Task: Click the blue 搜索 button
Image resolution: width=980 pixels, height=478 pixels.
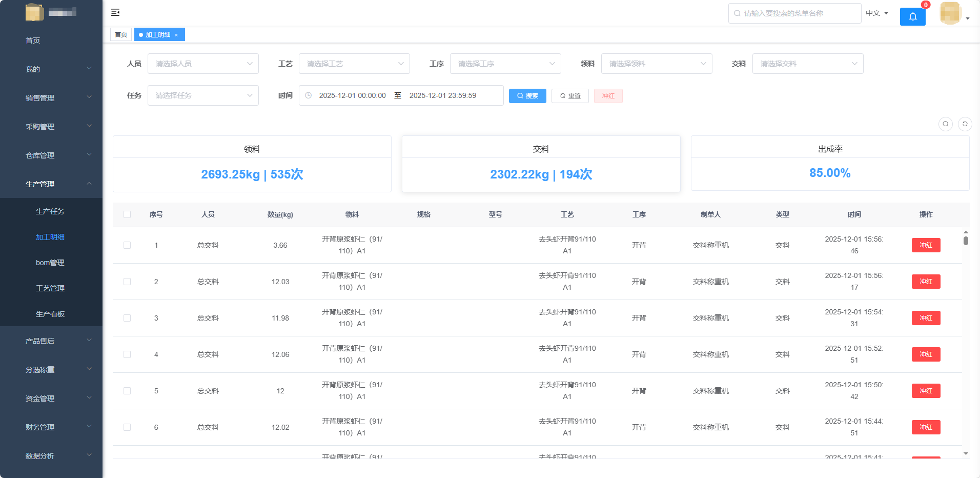Action: point(527,96)
